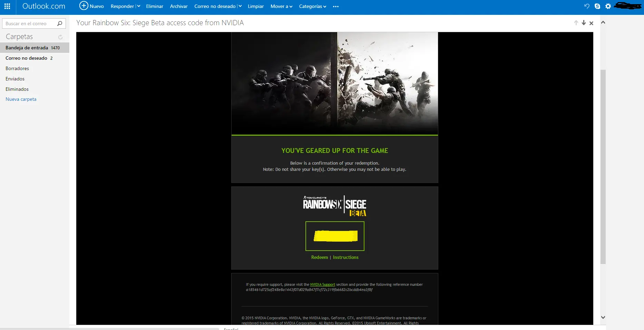Open Skype messaging icon
Viewport: 644px width, 330px height.
(597, 6)
